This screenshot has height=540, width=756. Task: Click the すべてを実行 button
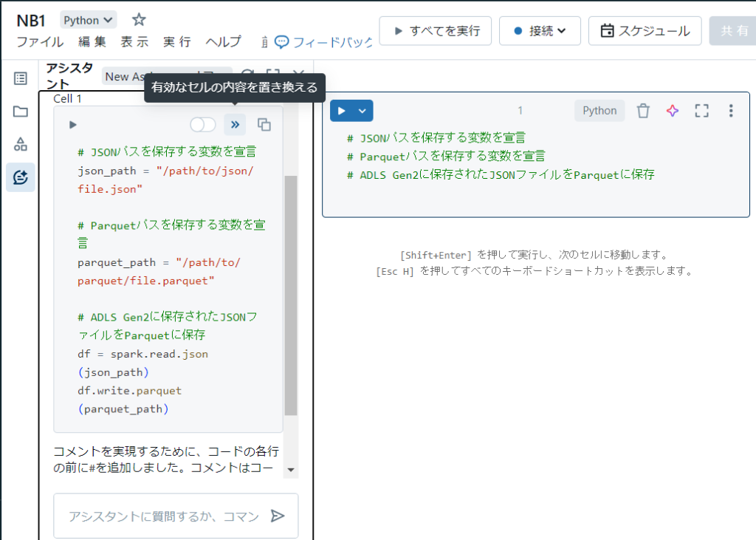[x=436, y=31]
